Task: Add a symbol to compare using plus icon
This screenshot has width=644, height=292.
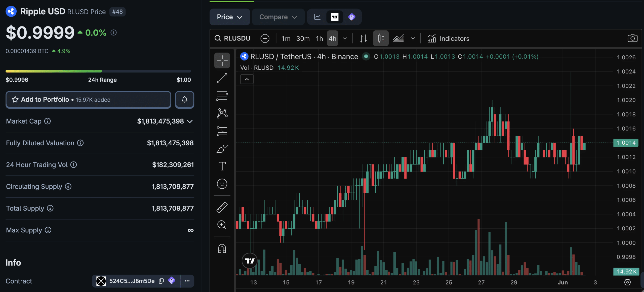Action: (265, 38)
